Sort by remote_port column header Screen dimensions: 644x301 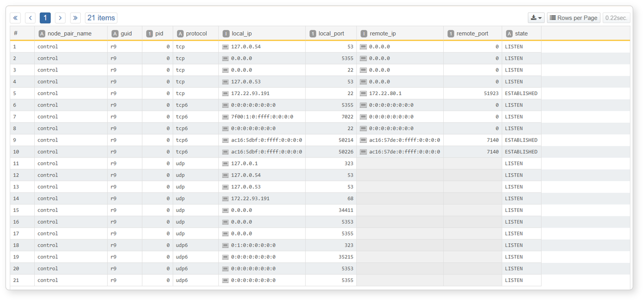point(472,34)
